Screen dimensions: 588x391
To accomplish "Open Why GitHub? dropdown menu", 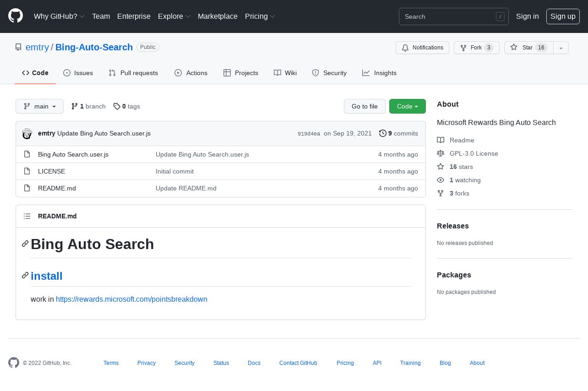I will pyautogui.click(x=59, y=16).
